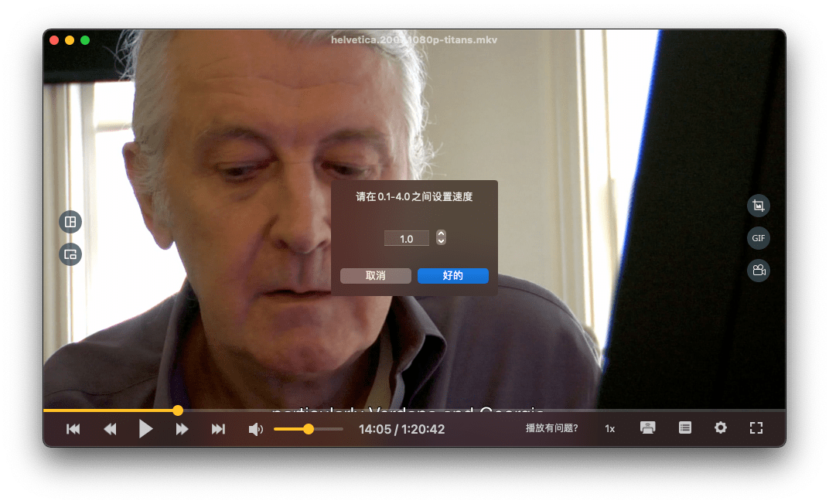Enter fullscreen mode

click(756, 428)
